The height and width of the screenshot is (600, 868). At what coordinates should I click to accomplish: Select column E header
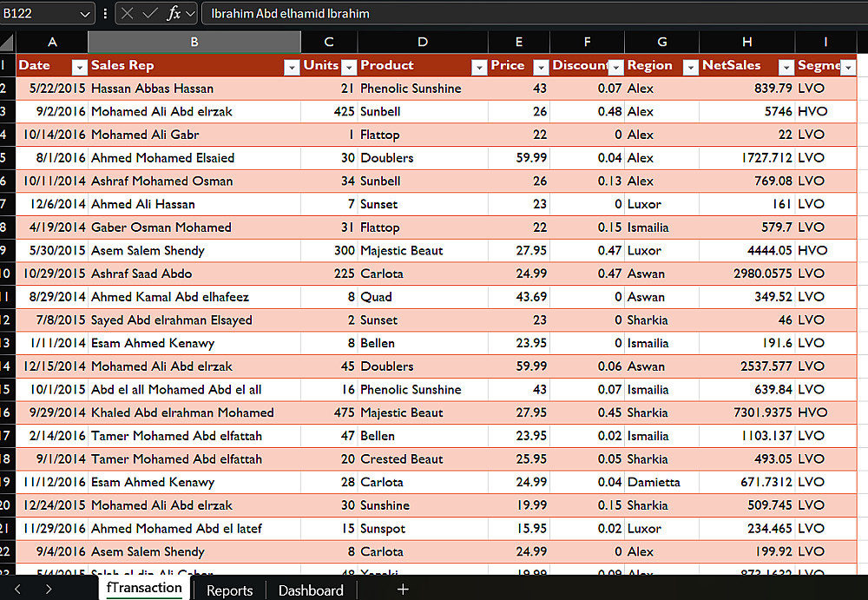tap(519, 42)
